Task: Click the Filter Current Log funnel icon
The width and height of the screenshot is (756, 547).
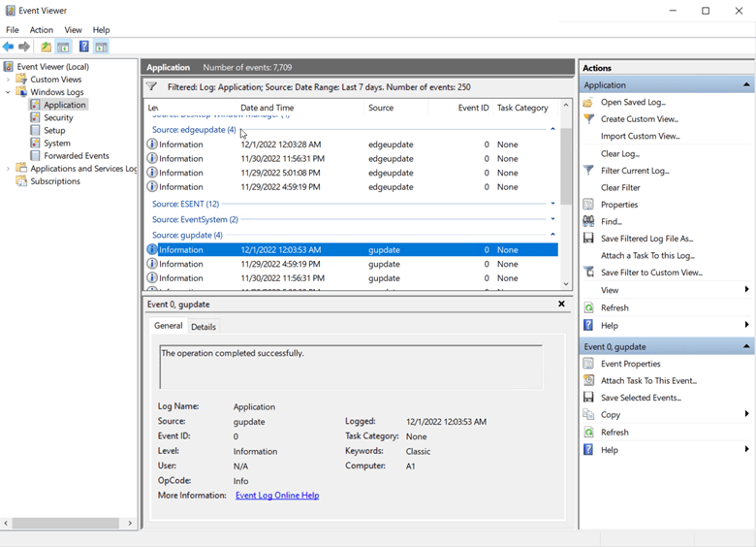Action: [x=588, y=171]
